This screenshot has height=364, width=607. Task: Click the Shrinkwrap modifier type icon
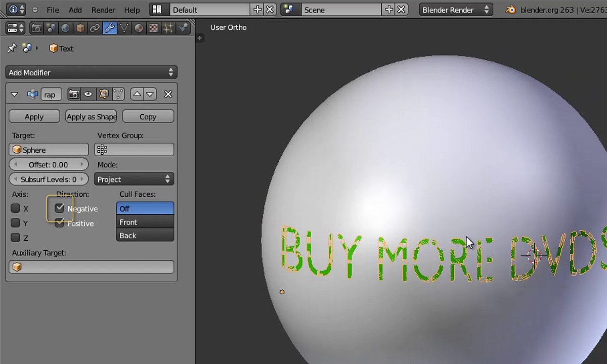click(32, 94)
